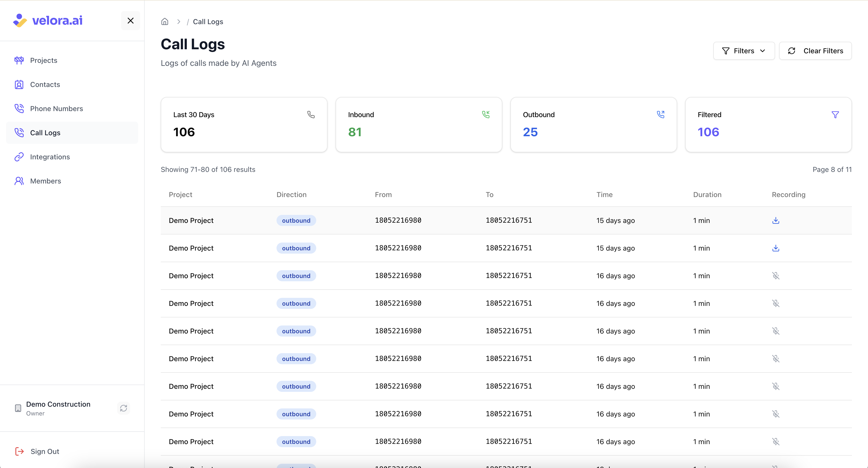Click the Project column header
This screenshot has height=468, width=868.
180,195
